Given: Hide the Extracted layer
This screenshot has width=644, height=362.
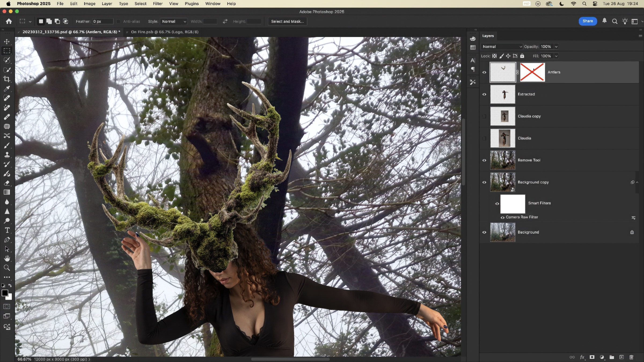Looking at the screenshot, I should coord(484,94).
